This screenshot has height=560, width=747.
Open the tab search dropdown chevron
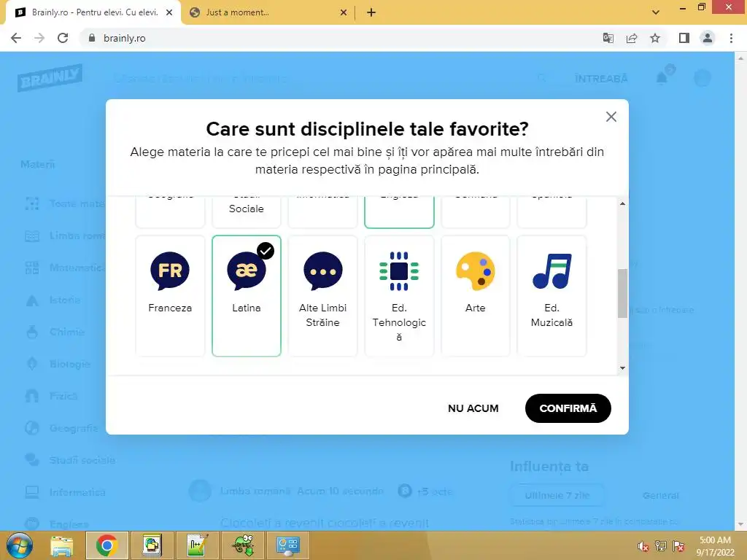click(x=656, y=12)
